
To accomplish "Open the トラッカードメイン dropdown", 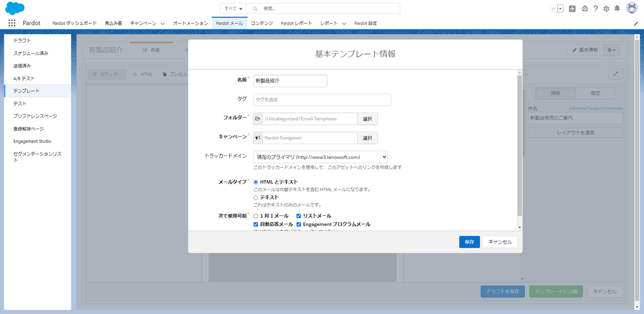I will [x=321, y=156].
